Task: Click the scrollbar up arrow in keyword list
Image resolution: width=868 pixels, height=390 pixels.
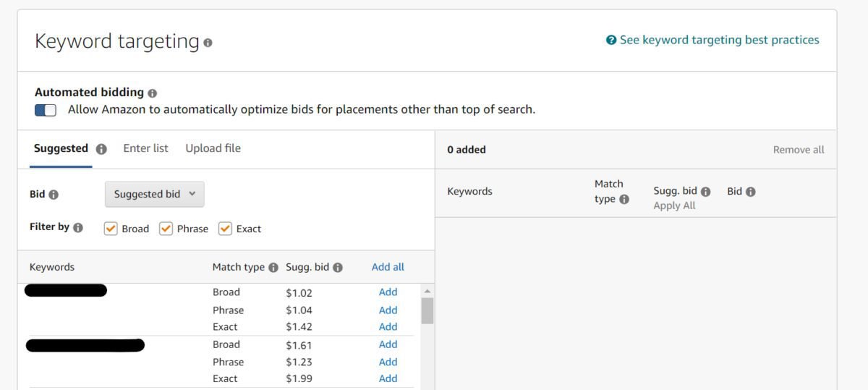Action: (x=427, y=291)
